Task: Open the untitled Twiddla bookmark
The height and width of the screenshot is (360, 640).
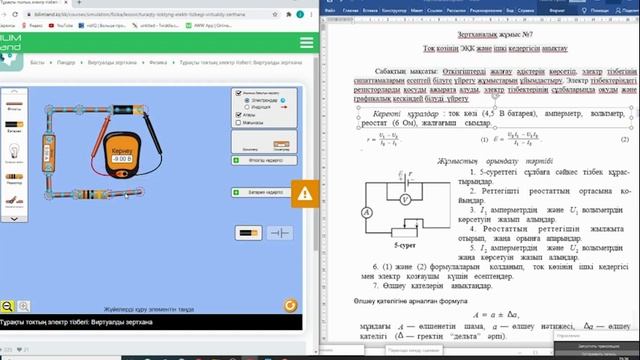Action: click(x=156, y=25)
